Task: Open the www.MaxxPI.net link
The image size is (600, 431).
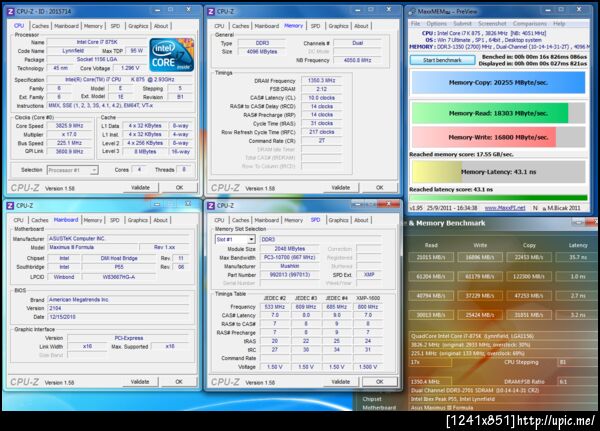Action: tap(505, 208)
